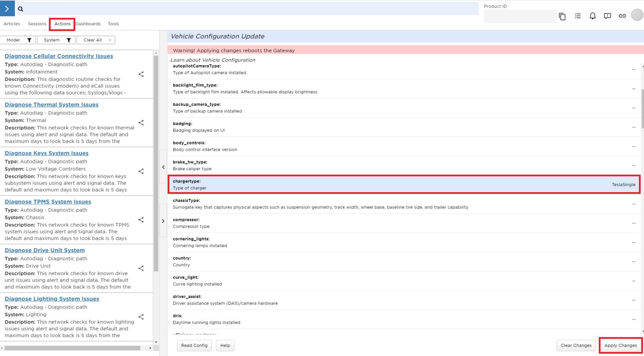Click the copy icon beside Product ID
644x356 pixels.
click(x=562, y=16)
